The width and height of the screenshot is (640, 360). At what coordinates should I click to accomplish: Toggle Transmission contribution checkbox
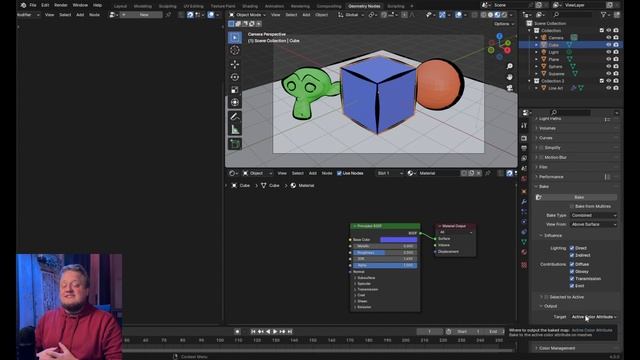click(x=572, y=279)
